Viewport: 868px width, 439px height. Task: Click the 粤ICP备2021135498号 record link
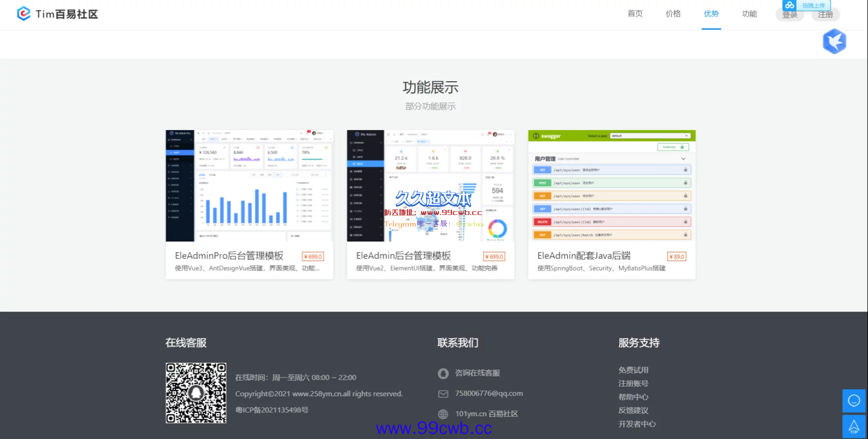pos(272,410)
